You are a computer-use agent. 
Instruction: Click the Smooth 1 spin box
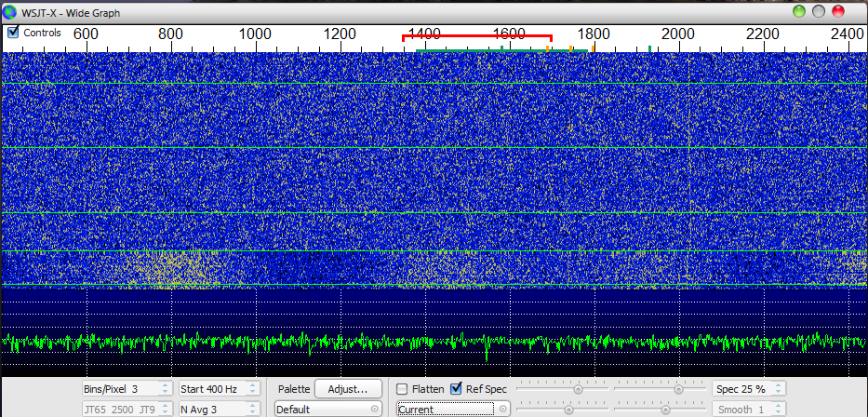749,409
